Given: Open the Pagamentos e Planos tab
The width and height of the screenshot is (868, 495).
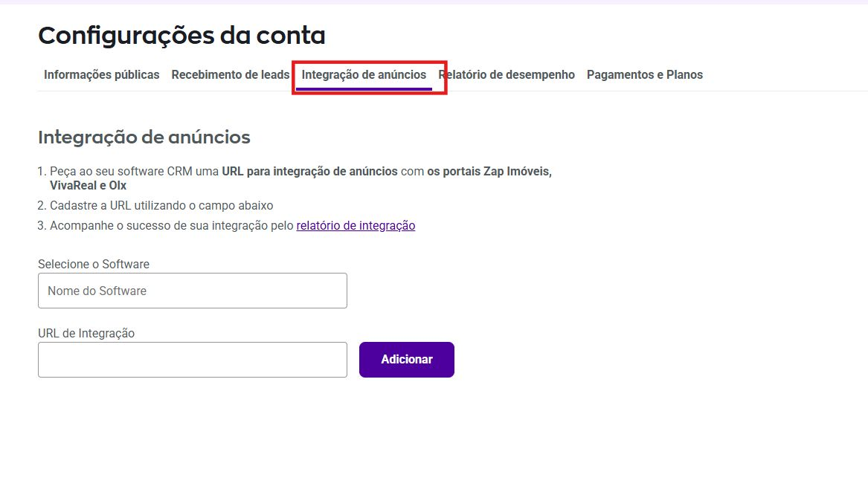Looking at the screenshot, I should pyautogui.click(x=644, y=75).
